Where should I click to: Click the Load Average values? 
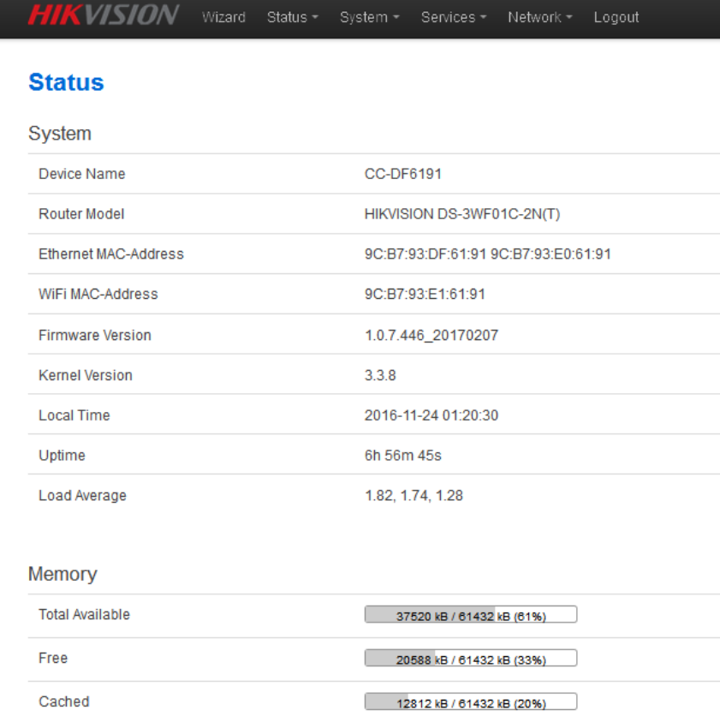[414, 496]
